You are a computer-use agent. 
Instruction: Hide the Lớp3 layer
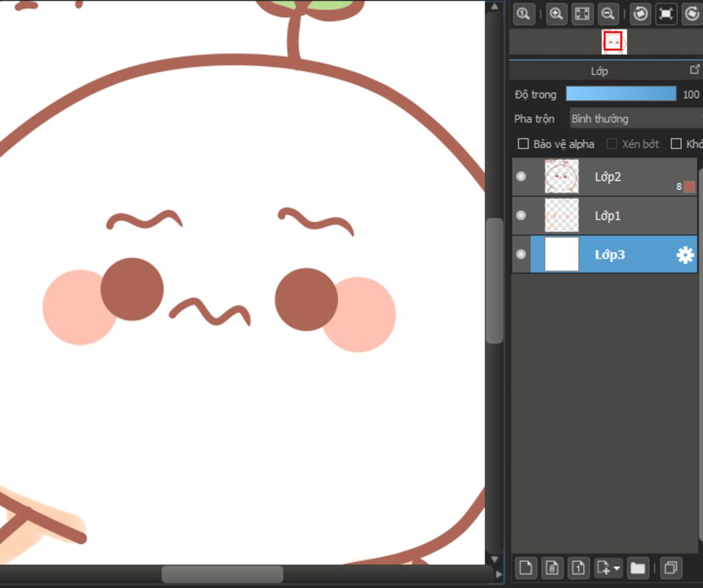tap(521, 254)
